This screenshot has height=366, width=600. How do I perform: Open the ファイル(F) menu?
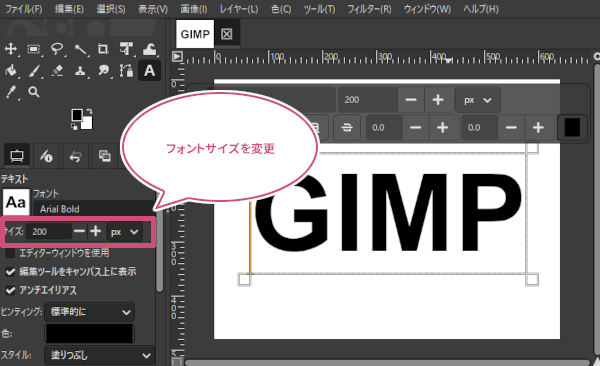24,9
